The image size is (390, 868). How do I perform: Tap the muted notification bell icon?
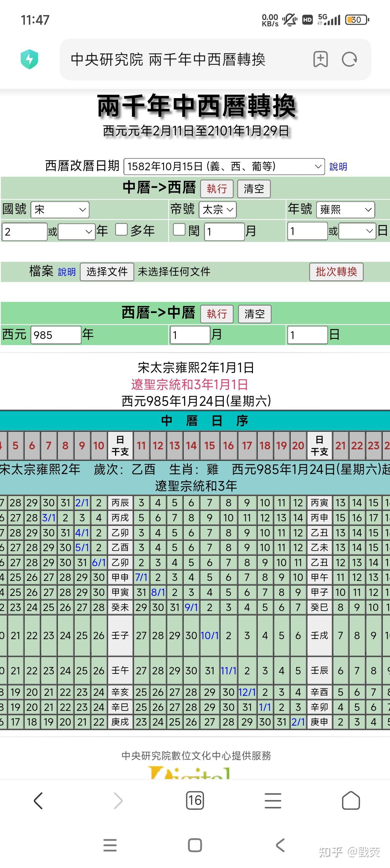289,20
